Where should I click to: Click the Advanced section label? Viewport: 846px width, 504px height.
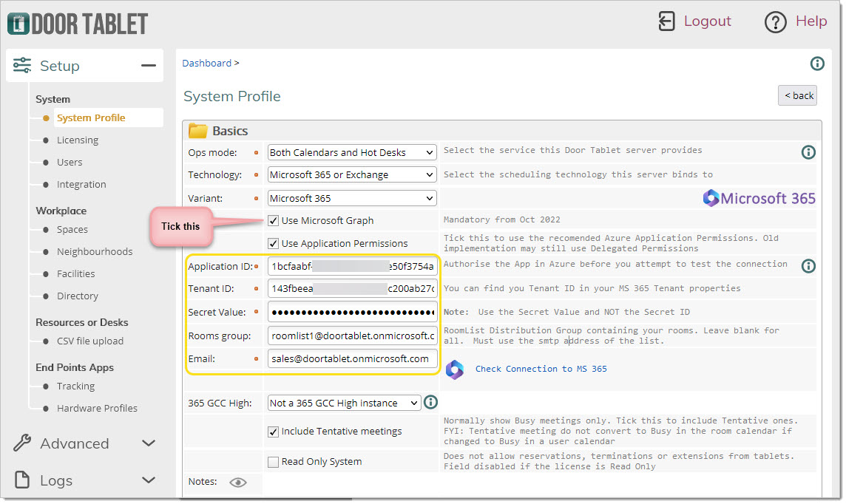[75, 443]
